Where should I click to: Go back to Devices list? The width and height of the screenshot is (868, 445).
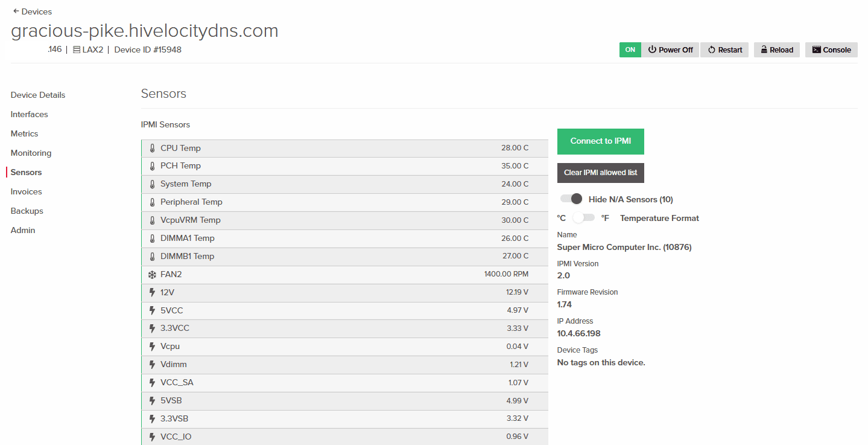pos(33,11)
